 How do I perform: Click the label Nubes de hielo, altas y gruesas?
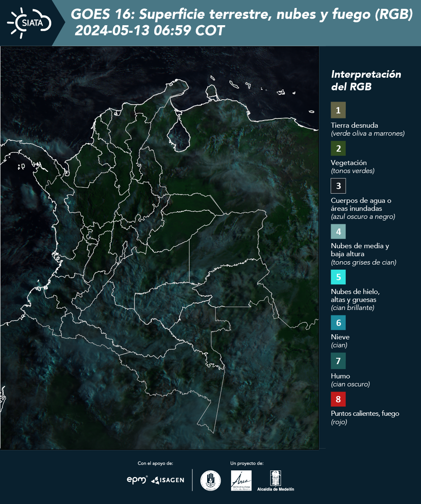[x=355, y=296]
